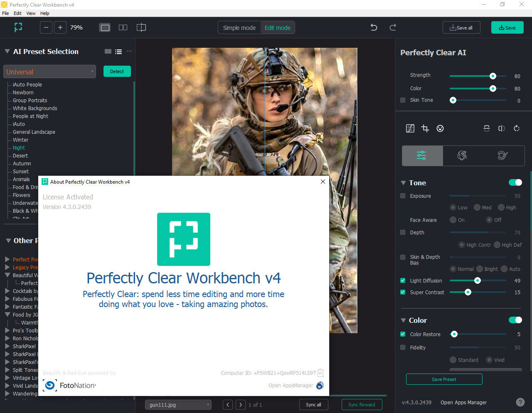Select single image view layout
Screen dimensions: 532x413
pos(105,27)
